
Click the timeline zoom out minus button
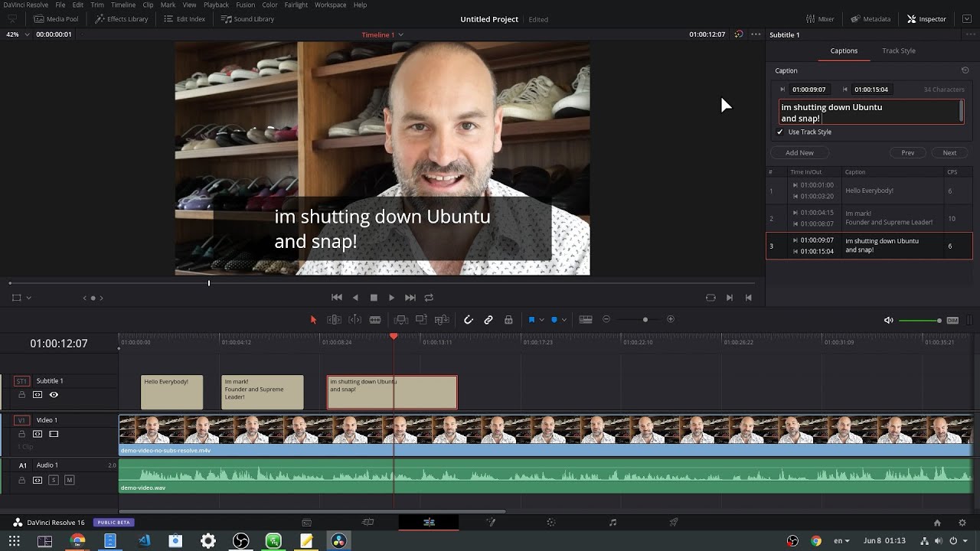606,319
